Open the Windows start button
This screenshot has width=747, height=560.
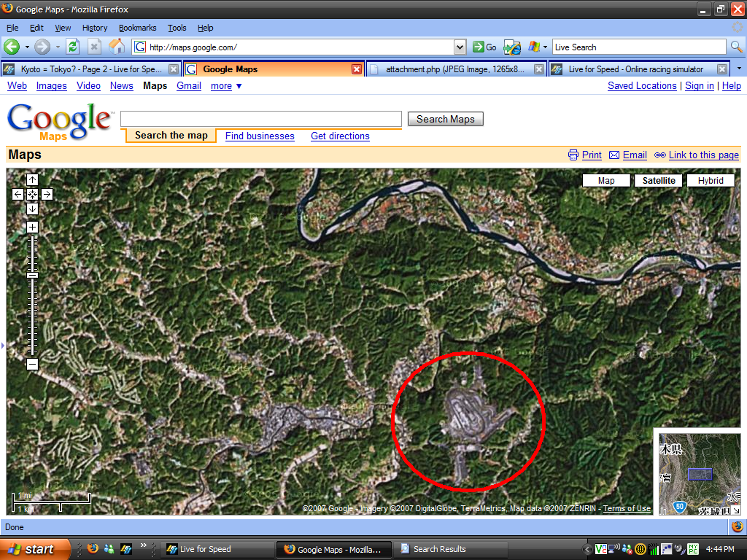pos(34,549)
